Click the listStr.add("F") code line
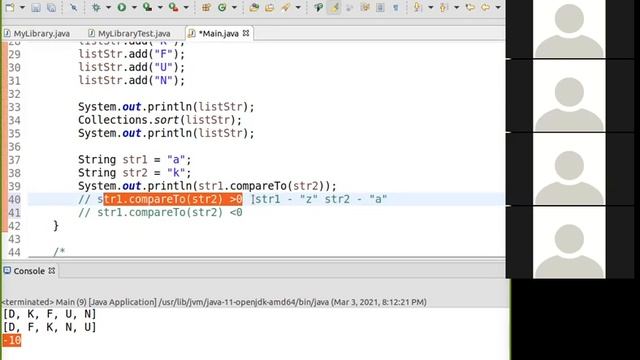 (131, 54)
